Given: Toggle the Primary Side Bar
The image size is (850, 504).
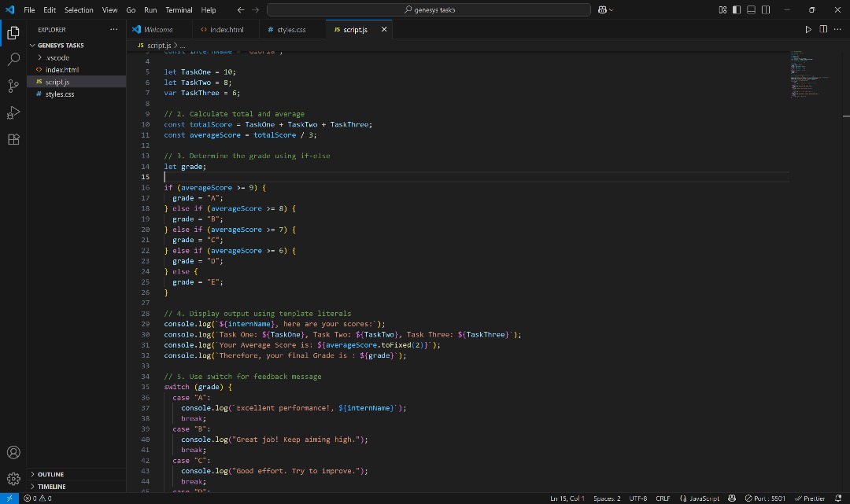Looking at the screenshot, I should click(x=737, y=9).
